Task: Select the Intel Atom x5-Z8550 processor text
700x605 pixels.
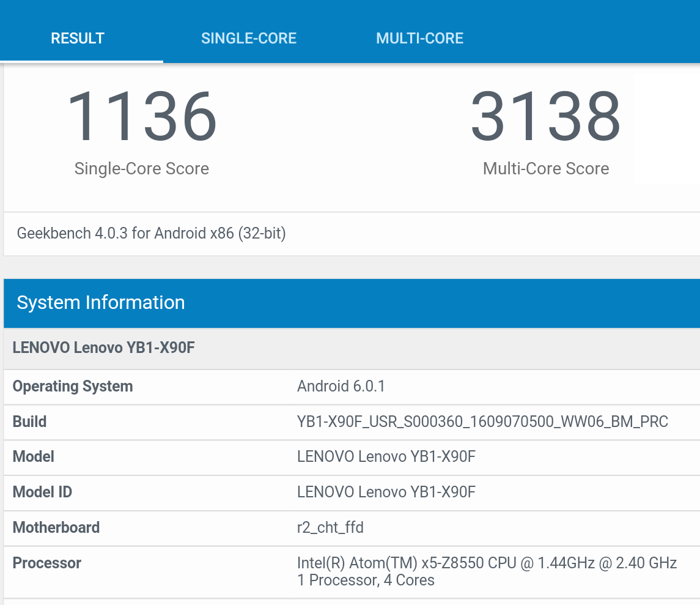Action: 487,563
